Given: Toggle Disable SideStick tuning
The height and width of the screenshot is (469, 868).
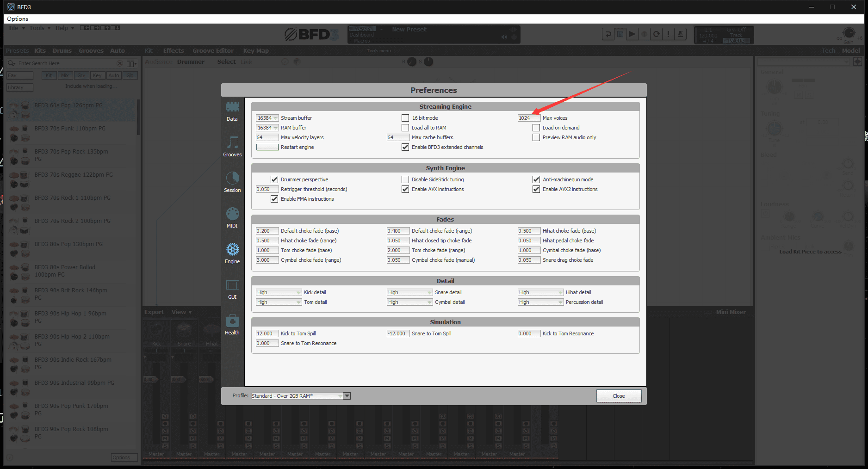Looking at the screenshot, I should [x=405, y=179].
